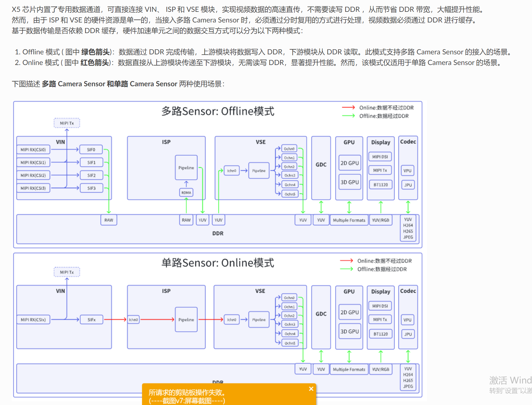Click the 'MIPI RX(CSIx)' box in Online diagram

33,320
